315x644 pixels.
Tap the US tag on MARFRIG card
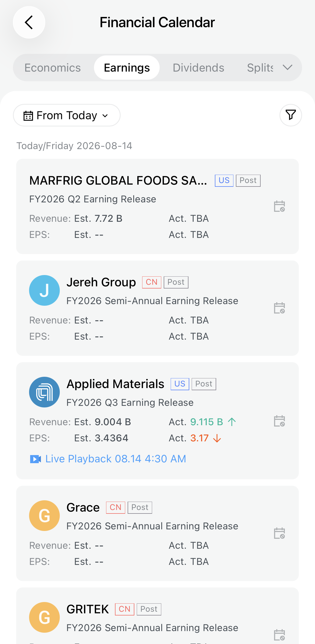pyautogui.click(x=224, y=181)
